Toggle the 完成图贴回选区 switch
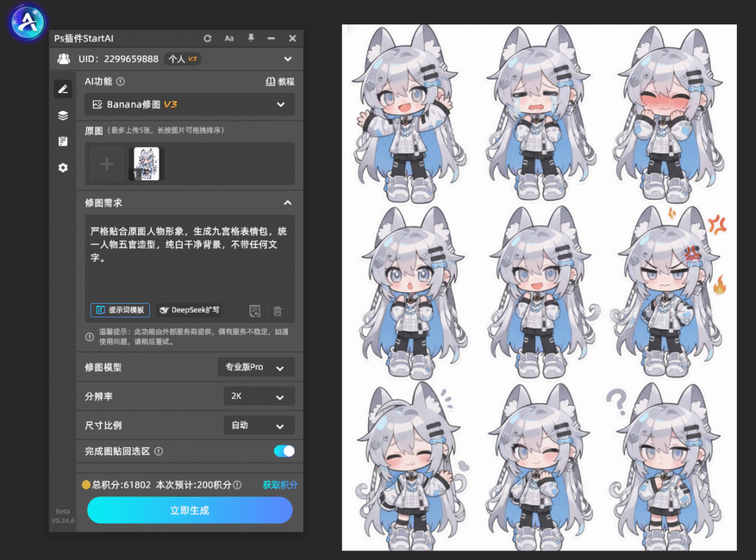 (x=284, y=451)
